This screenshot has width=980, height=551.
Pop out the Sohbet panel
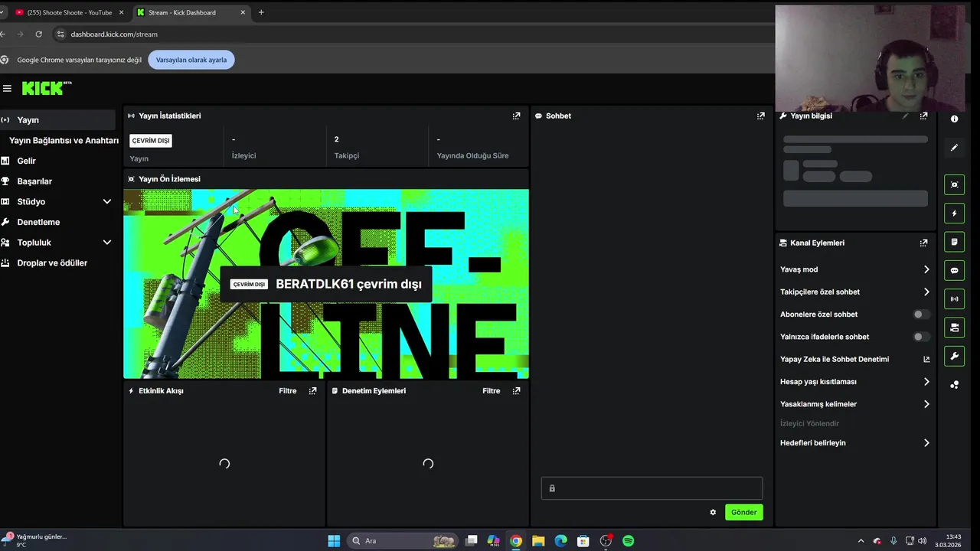click(x=760, y=116)
